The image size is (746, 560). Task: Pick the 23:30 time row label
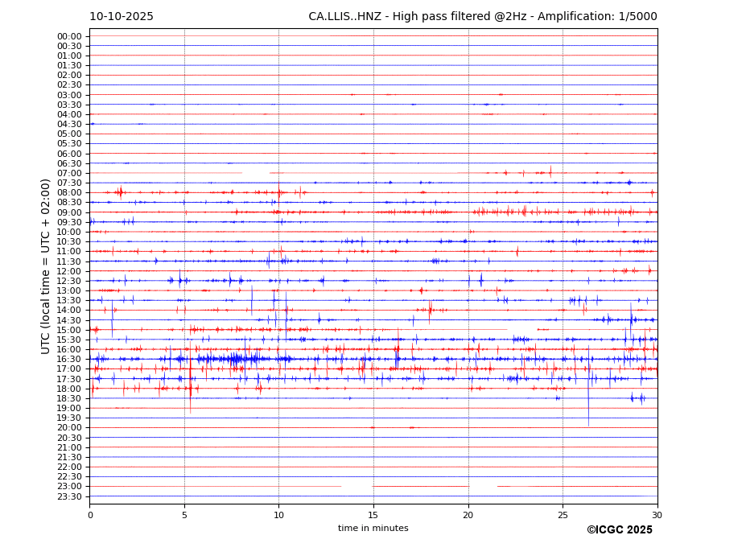[x=68, y=496]
